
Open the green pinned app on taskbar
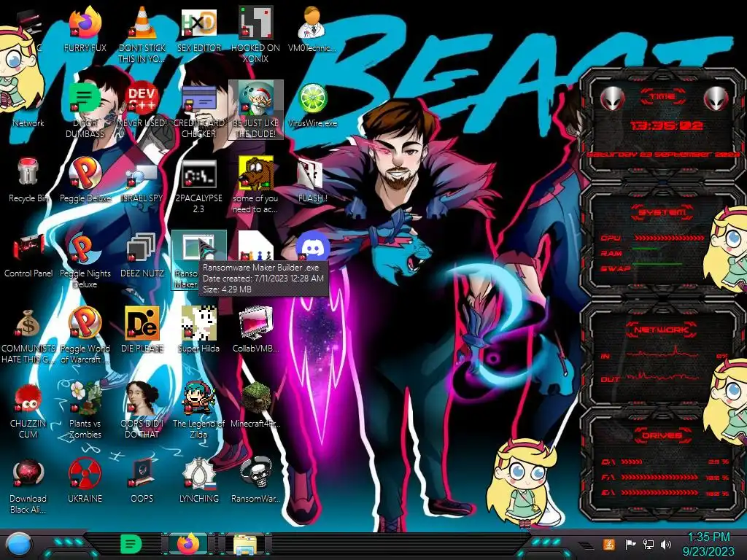pyautogui.click(x=131, y=544)
